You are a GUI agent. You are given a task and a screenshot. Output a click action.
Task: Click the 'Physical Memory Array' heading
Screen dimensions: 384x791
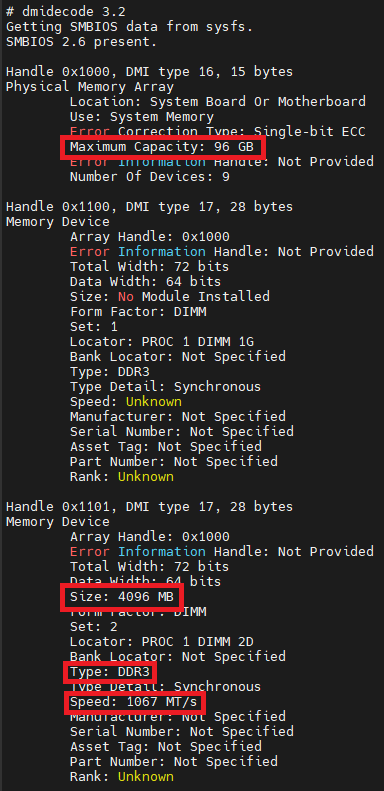tap(89, 87)
